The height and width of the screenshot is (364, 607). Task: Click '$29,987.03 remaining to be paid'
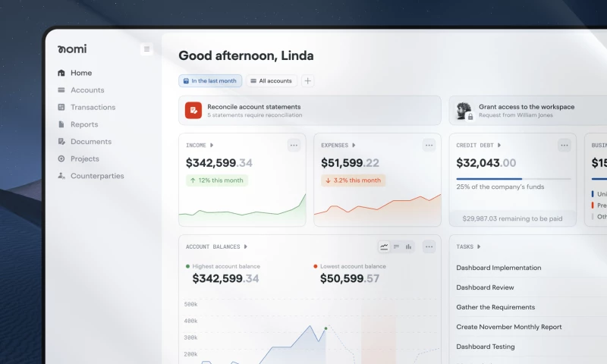click(x=512, y=218)
